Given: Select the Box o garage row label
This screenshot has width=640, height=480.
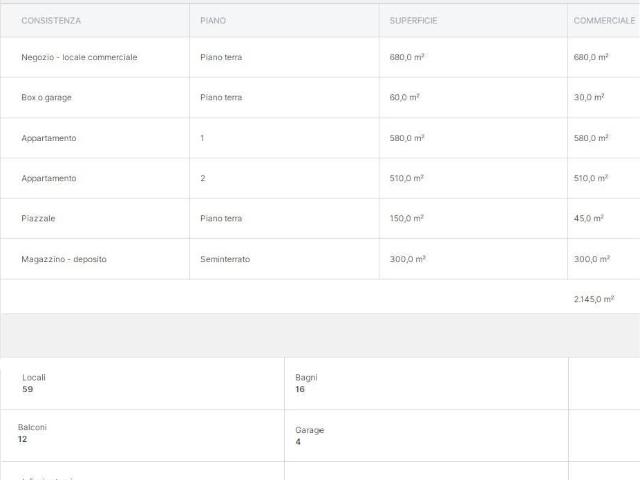Looking at the screenshot, I should [x=46, y=97].
